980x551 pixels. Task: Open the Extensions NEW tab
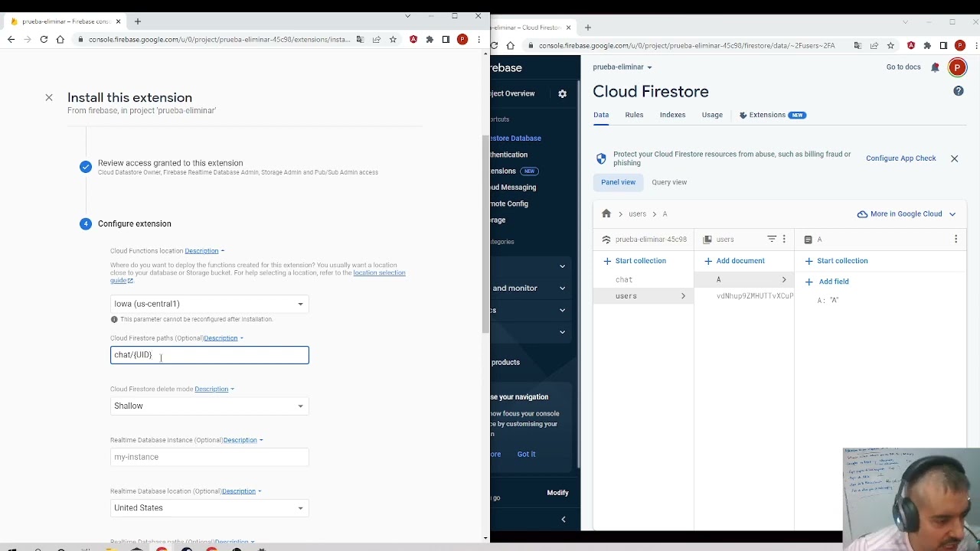[773, 115]
